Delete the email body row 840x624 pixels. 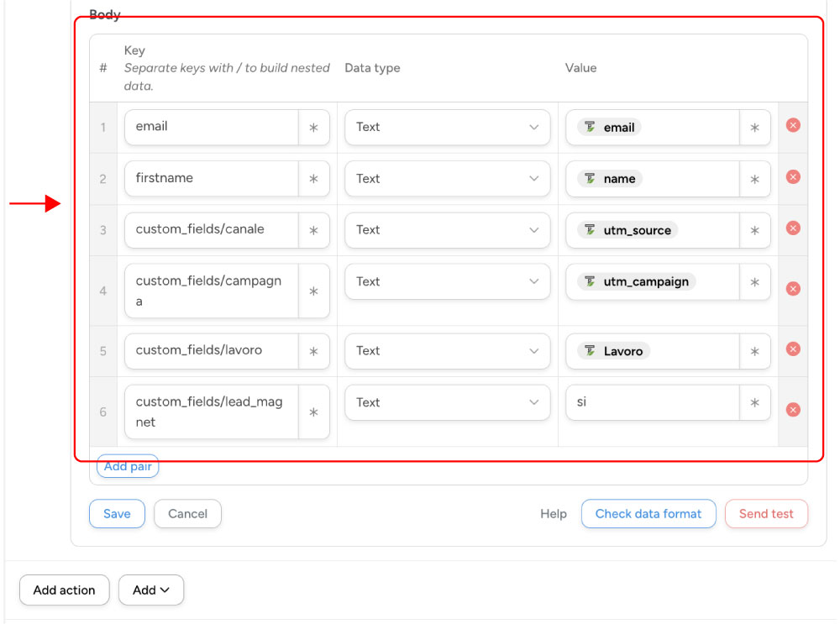[x=791, y=125]
